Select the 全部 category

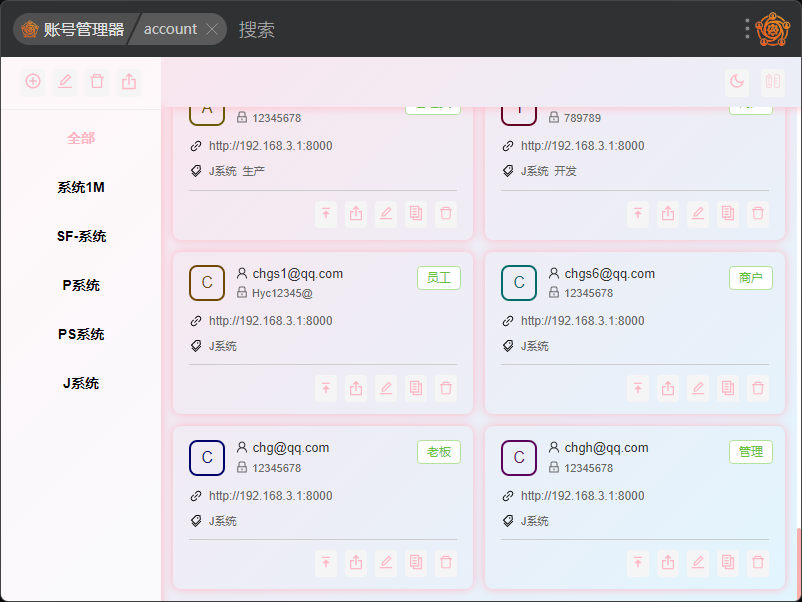(81, 138)
